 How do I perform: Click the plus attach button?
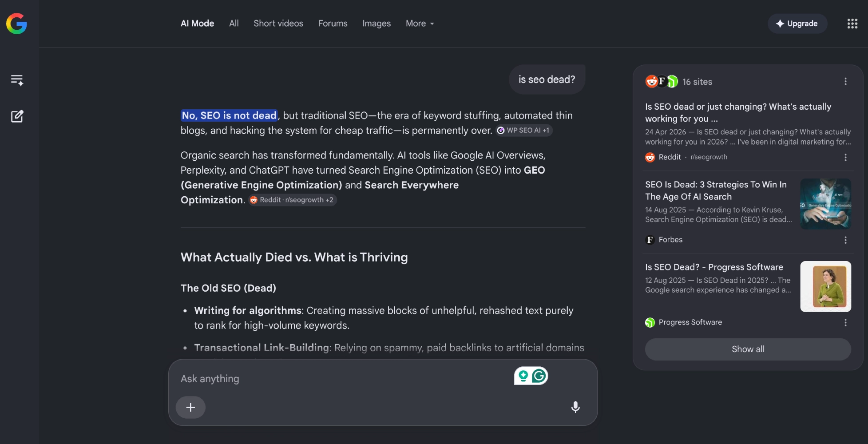(x=190, y=407)
